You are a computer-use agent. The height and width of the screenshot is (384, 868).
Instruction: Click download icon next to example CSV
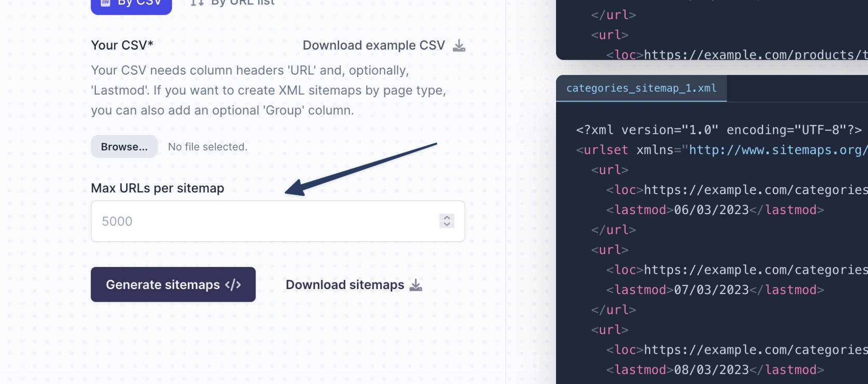(x=459, y=45)
